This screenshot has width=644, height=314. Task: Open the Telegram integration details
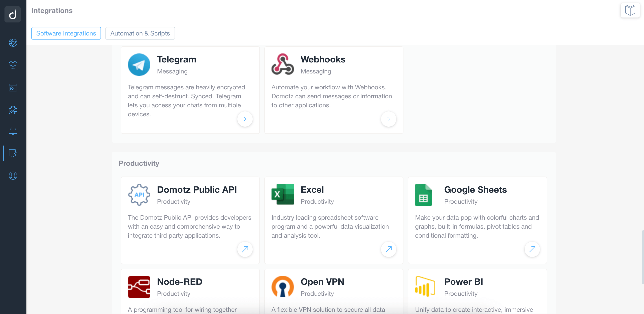click(x=245, y=119)
